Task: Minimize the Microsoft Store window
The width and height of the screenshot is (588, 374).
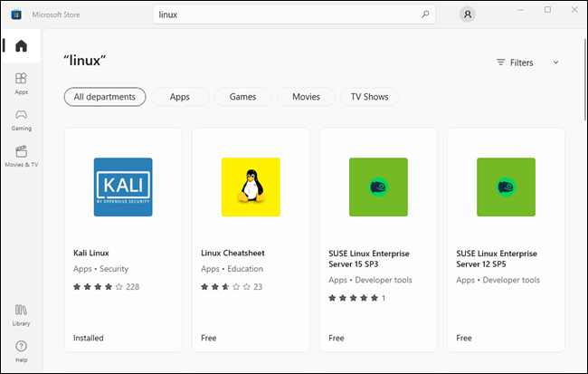Action: pos(520,10)
